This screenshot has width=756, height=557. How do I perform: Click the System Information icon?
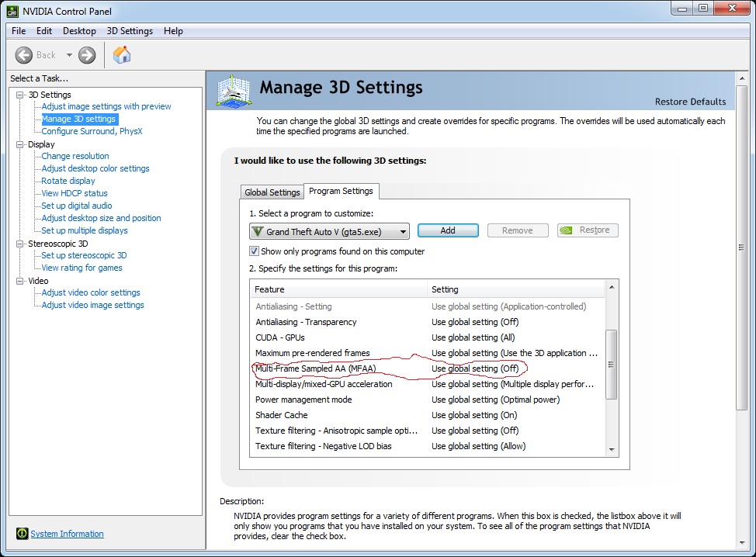(23, 534)
